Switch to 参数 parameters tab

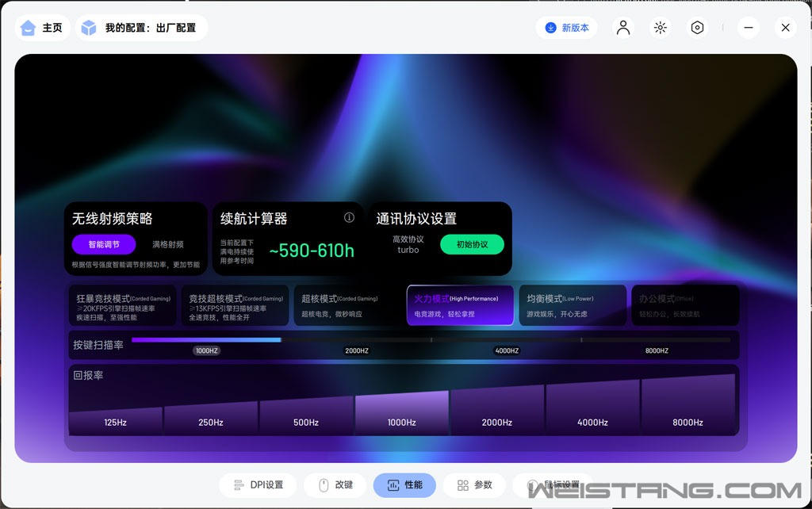coord(474,485)
